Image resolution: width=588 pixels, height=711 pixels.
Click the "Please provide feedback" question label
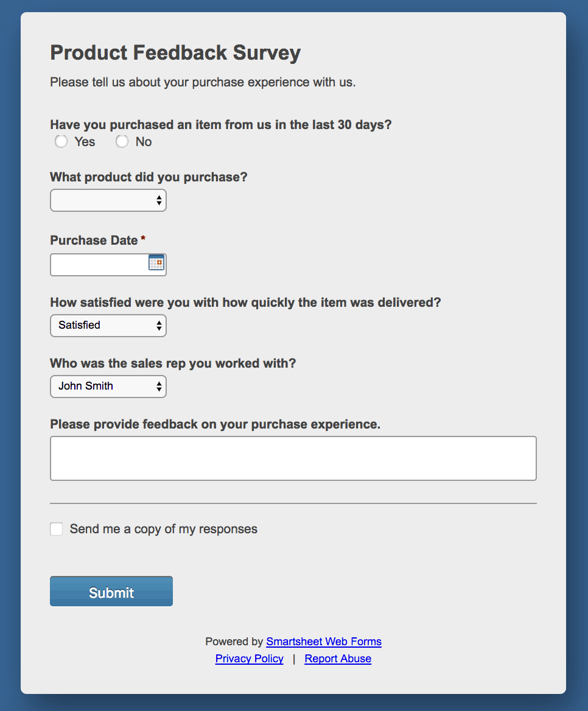pos(215,424)
